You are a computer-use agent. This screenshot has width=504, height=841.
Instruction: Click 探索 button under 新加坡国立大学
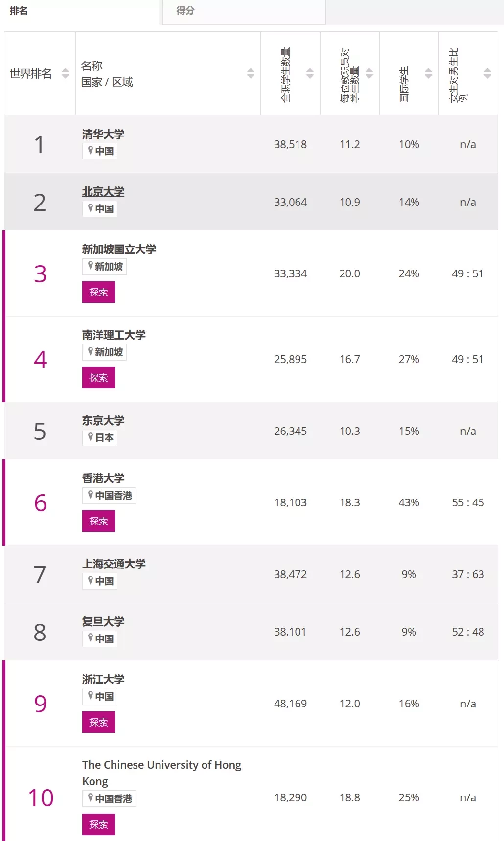(x=98, y=292)
